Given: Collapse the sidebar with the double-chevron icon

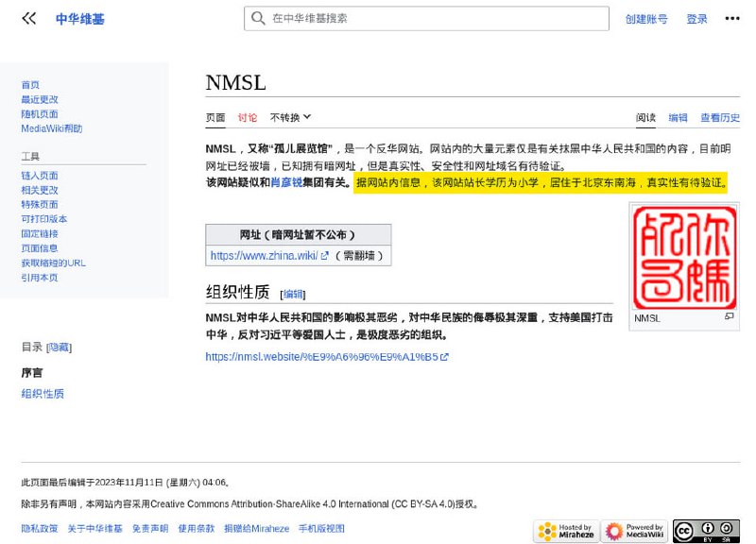Looking at the screenshot, I should click(x=26, y=17).
